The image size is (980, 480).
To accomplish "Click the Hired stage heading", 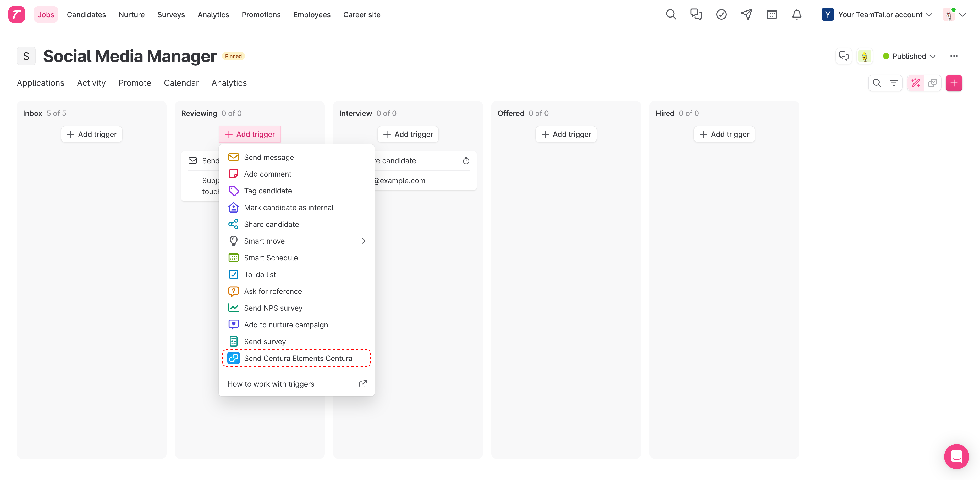I will 665,113.
